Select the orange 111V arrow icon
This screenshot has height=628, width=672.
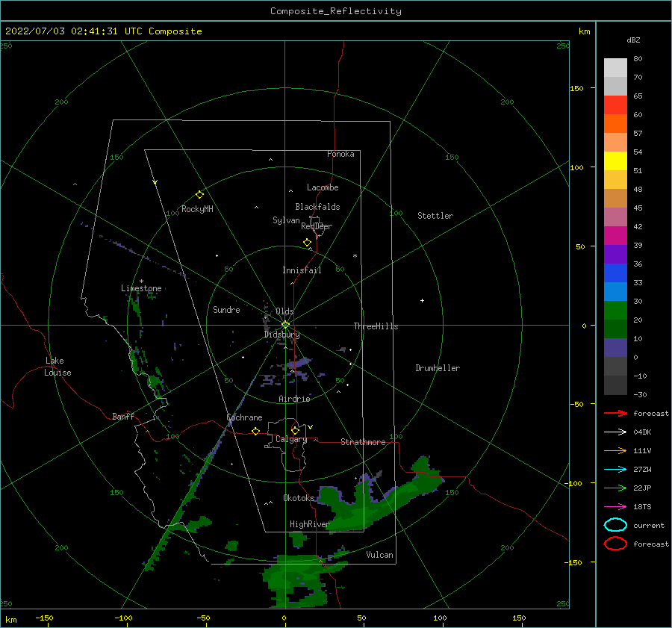point(615,450)
